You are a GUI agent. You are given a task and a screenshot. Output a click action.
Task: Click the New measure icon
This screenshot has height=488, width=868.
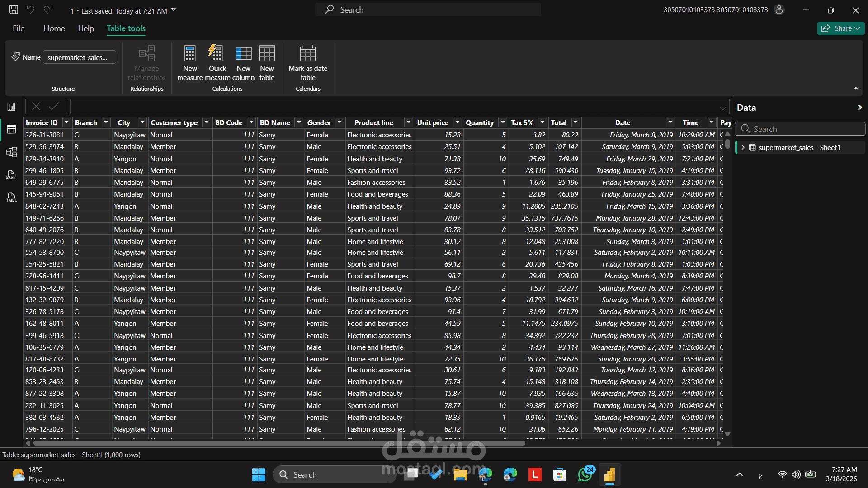point(190,54)
